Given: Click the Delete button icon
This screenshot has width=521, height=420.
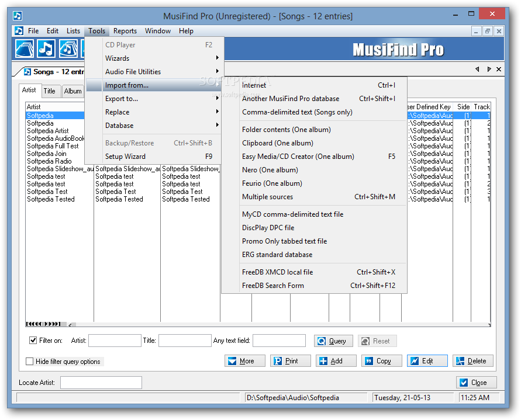Looking at the screenshot, I should pyautogui.click(x=460, y=361).
